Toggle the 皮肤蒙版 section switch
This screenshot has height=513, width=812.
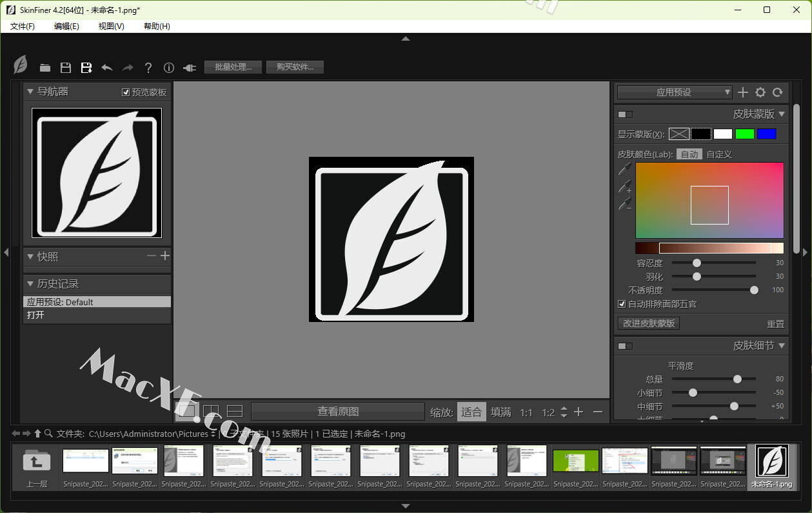[x=625, y=114]
